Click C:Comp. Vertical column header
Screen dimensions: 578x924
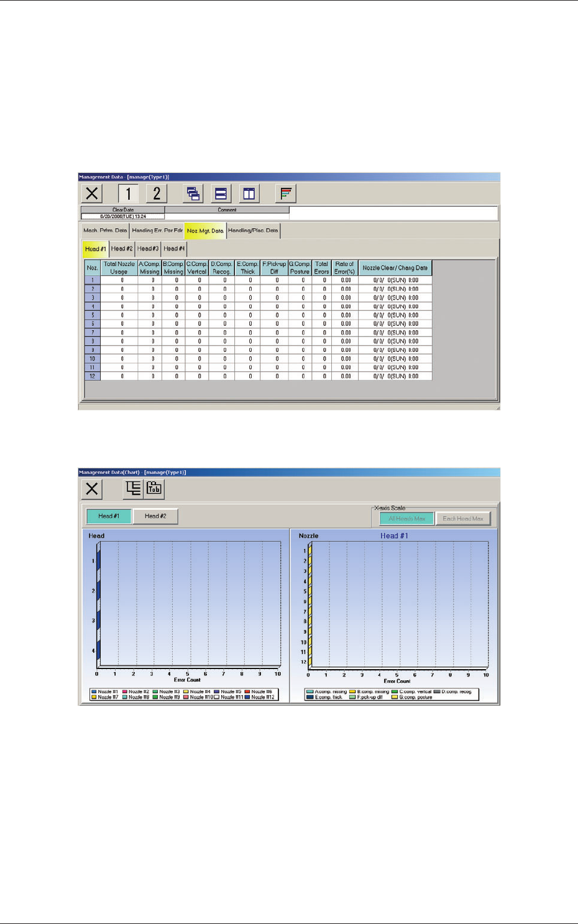(x=196, y=268)
